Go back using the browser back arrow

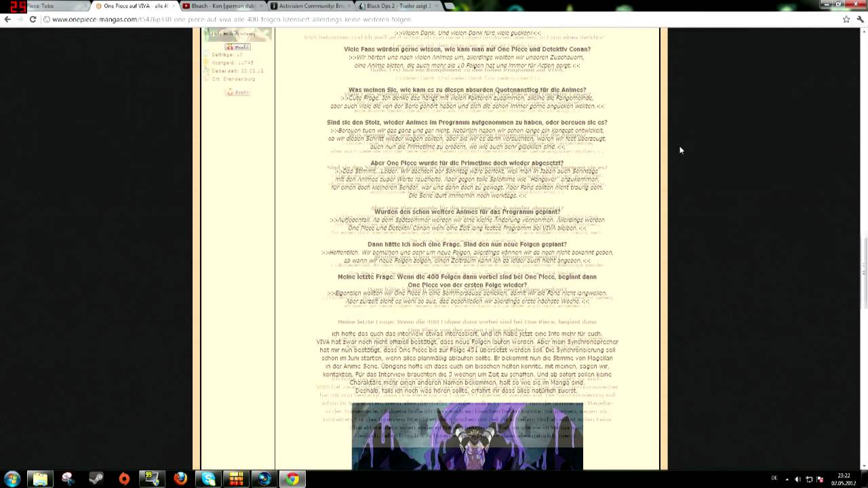click(7, 19)
